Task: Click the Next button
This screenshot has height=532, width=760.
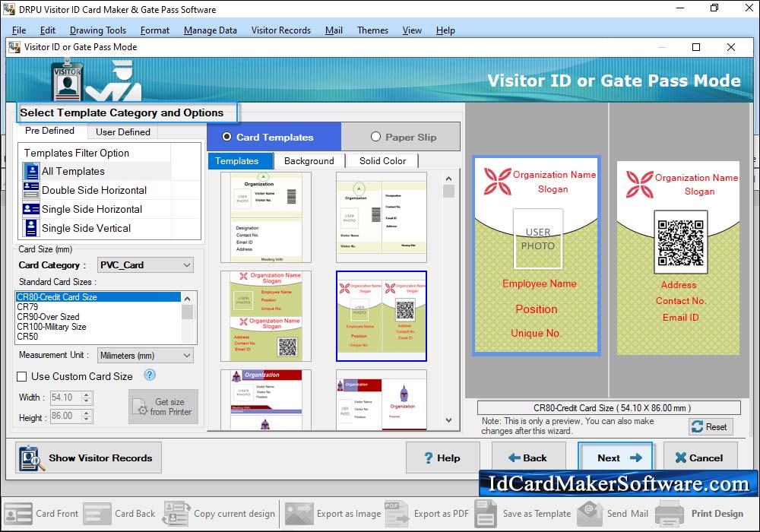Action: [x=615, y=458]
